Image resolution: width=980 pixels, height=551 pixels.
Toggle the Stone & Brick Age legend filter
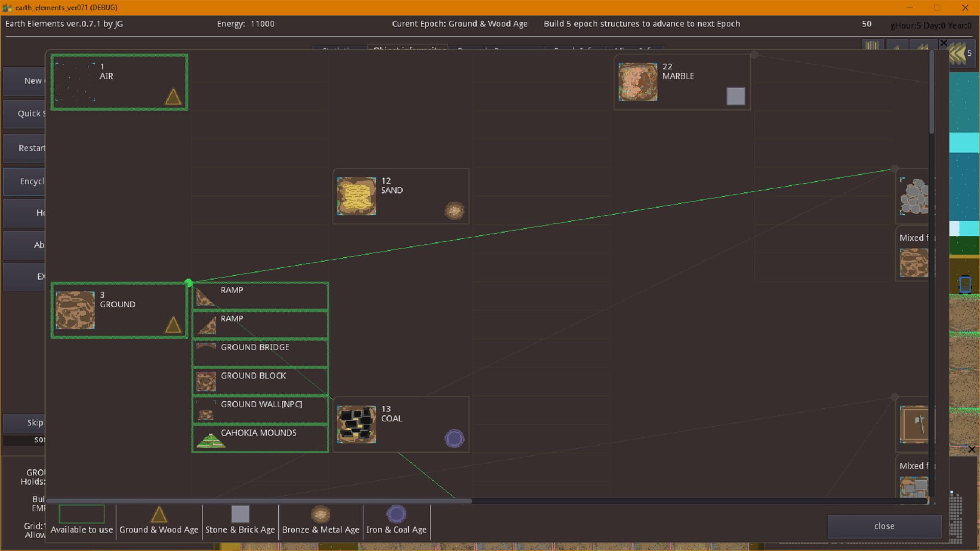point(240,514)
